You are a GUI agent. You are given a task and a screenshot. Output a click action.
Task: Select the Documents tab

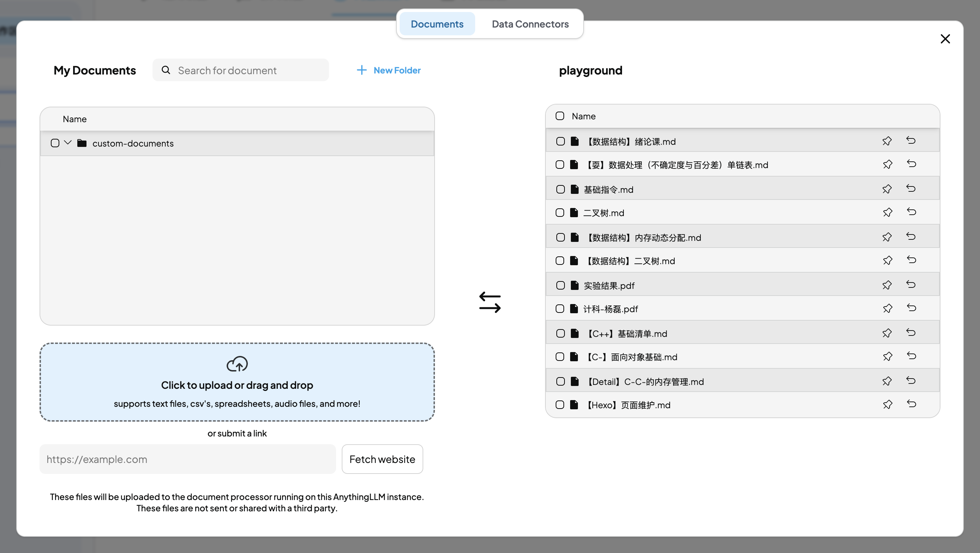pos(437,24)
